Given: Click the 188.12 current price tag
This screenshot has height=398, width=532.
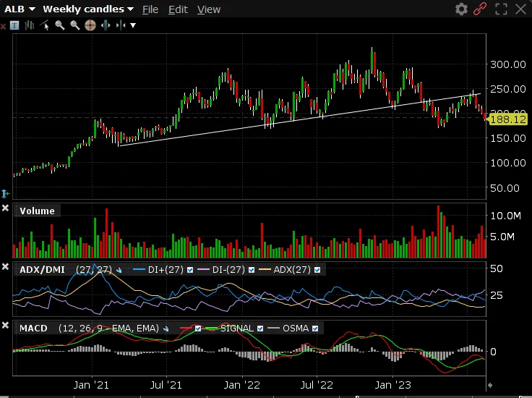Looking at the screenshot, I should [x=507, y=119].
